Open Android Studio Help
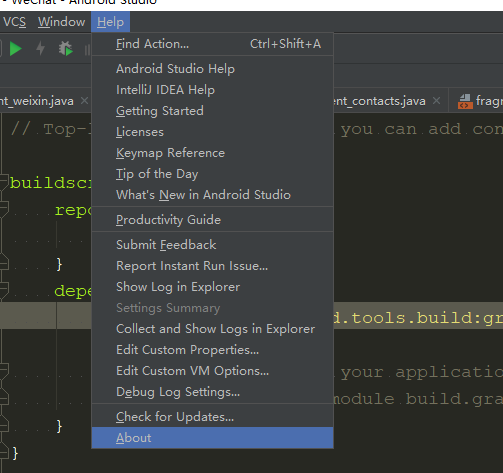Image resolution: width=503 pixels, height=473 pixels. 213,69
